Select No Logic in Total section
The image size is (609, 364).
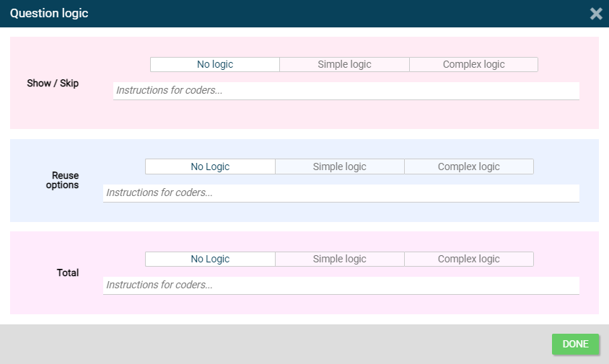[x=210, y=259]
